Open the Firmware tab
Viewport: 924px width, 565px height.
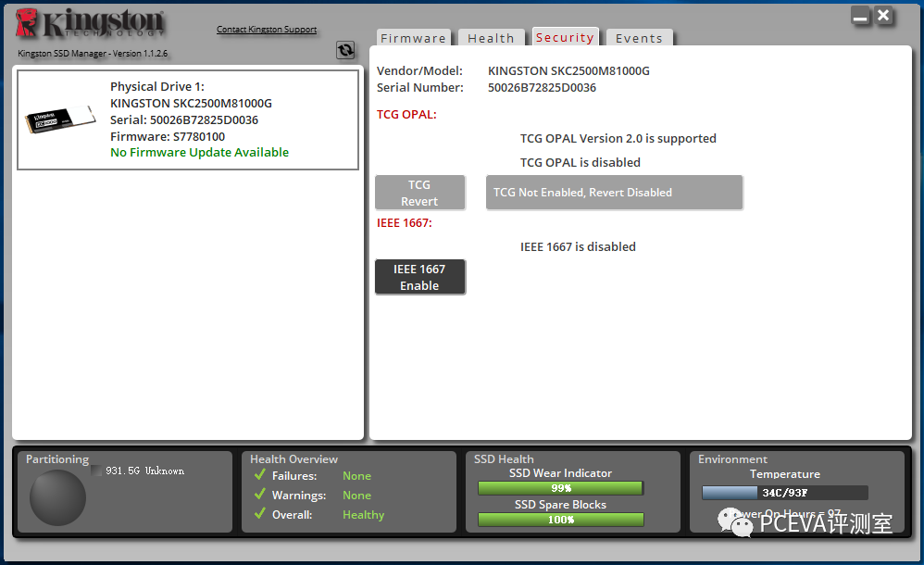tap(413, 38)
